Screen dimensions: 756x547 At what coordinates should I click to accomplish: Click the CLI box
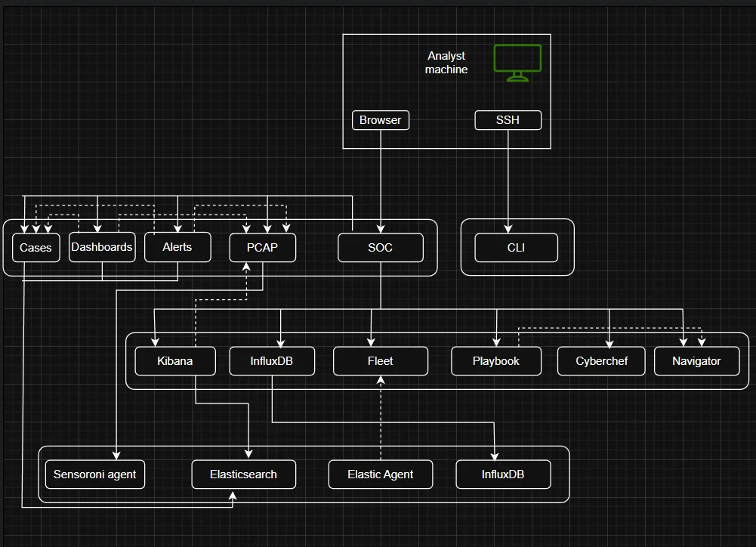(517, 248)
